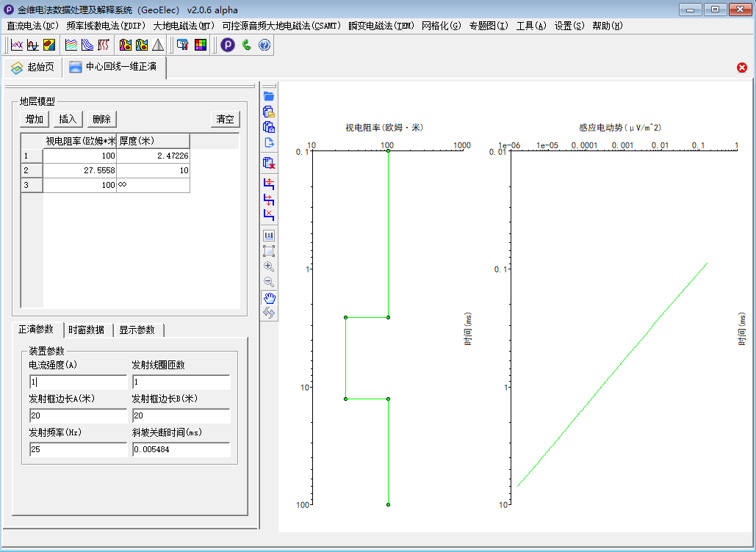
Task: Click the red-blue line chart toolbar icon
Action: coord(17,46)
